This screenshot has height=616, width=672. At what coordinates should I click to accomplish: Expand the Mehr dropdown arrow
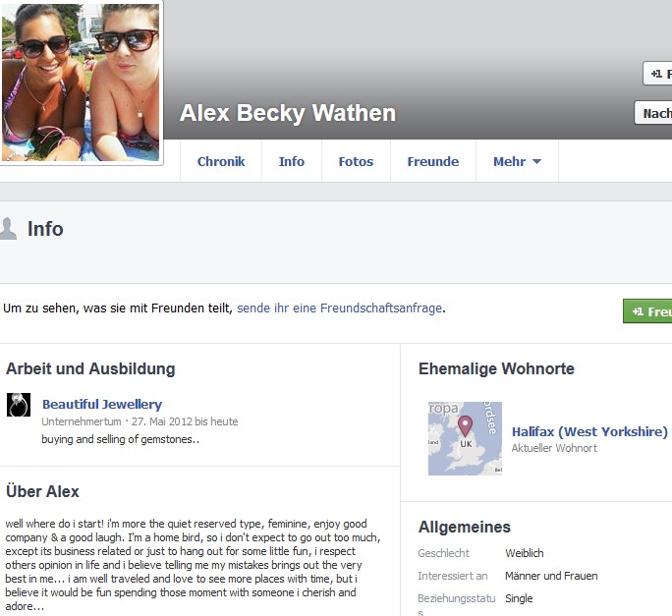tap(536, 161)
